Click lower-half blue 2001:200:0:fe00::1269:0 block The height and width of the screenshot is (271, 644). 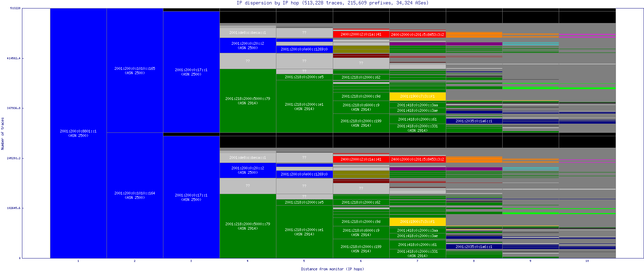click(x=304, y=174)
